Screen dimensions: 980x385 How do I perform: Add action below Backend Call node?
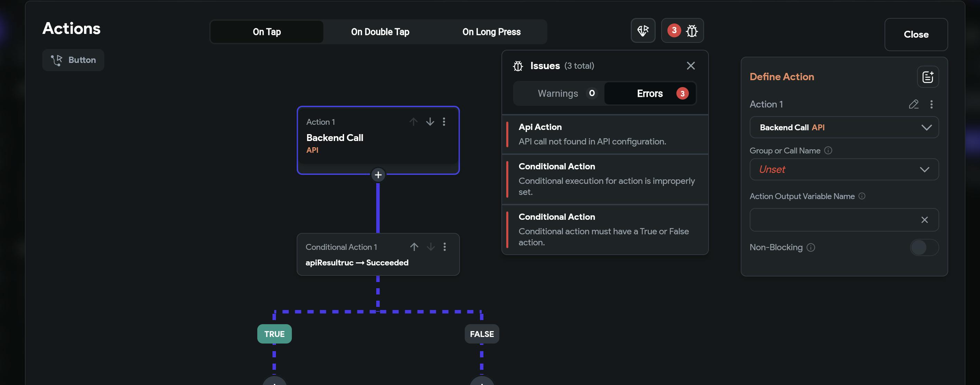pyautogui.click(x=378, y=175)
